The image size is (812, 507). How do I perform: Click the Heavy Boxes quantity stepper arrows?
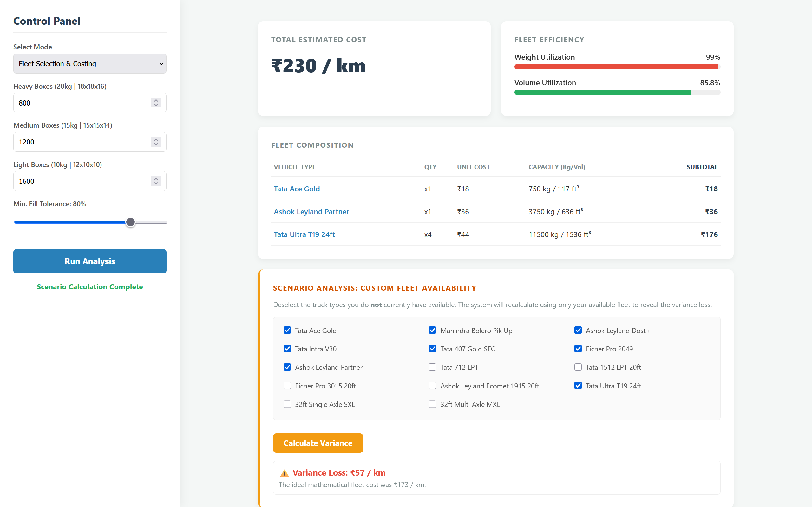coord(156,103)
